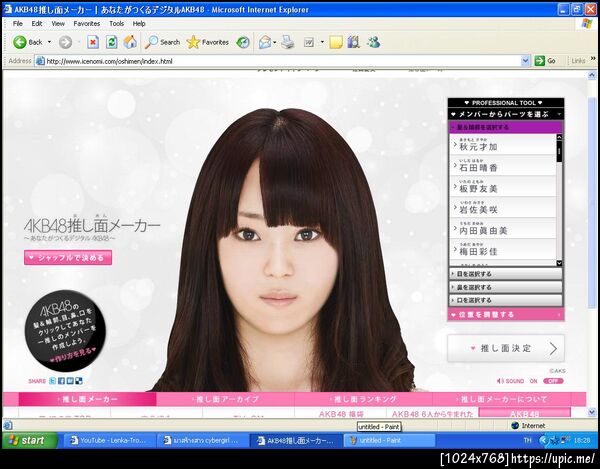This screenshot has width=600, height=469.
Task: Click the SOUND speaker icon
Action: point(500,381)
